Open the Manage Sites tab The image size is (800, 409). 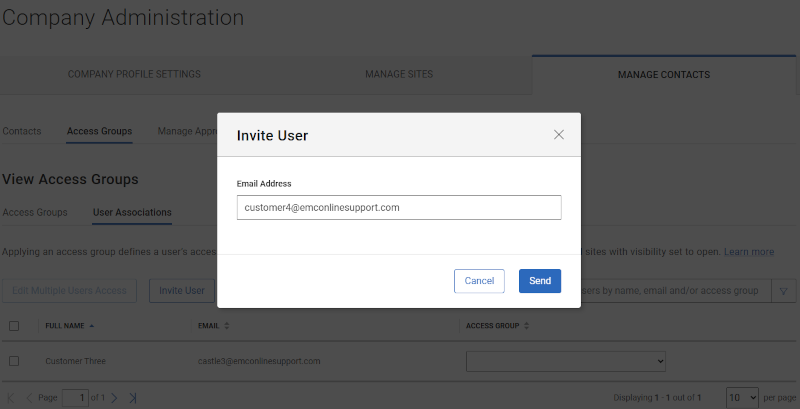tap(399, 74)
